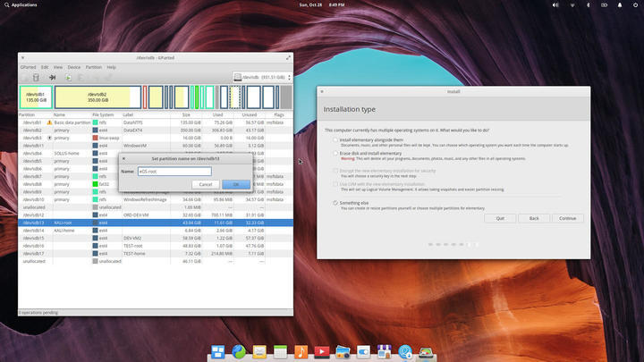Viewport: 644px width, 362px height.
Task: Open AppCenter store icon in dock
Action: coord(384,352)
